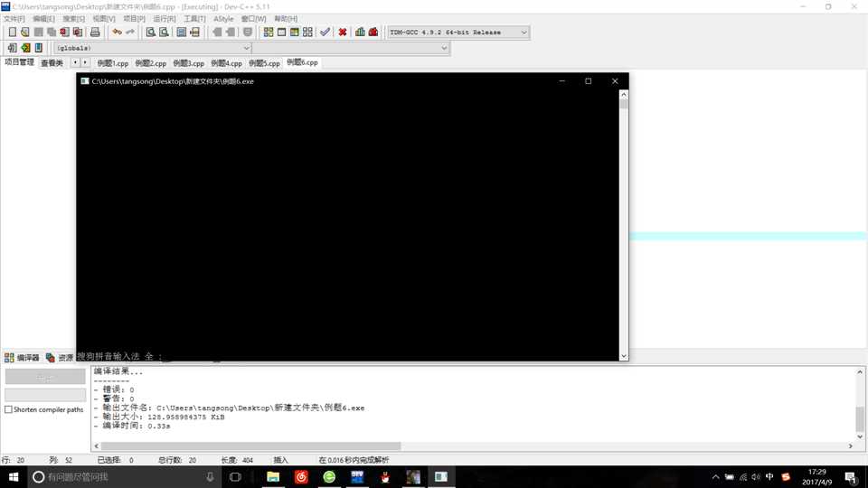The width and height of the screenshot is (868, 488).
Task: Open the 搜索[S] menu
Action: [x=73, y=19]
